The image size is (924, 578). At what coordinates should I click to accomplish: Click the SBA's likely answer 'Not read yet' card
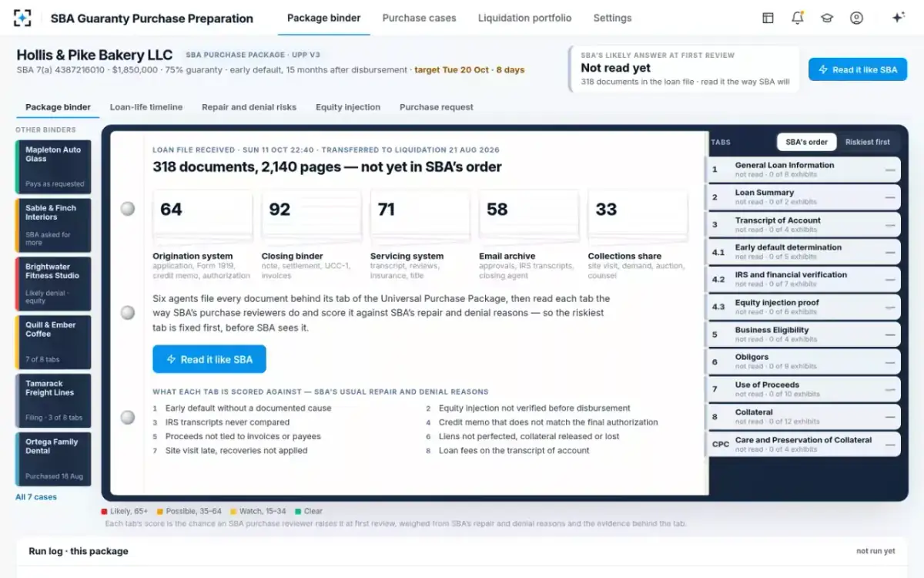(x=685, y=69)
